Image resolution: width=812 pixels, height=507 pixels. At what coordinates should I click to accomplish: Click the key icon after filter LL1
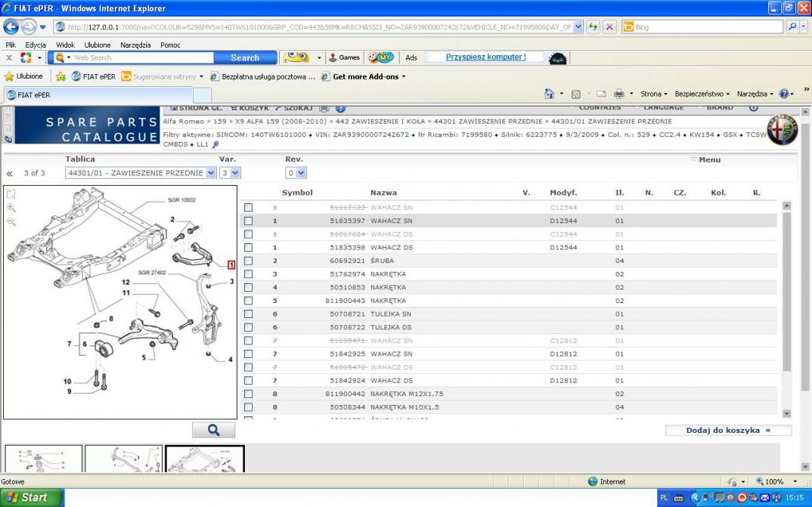point(215,144)
